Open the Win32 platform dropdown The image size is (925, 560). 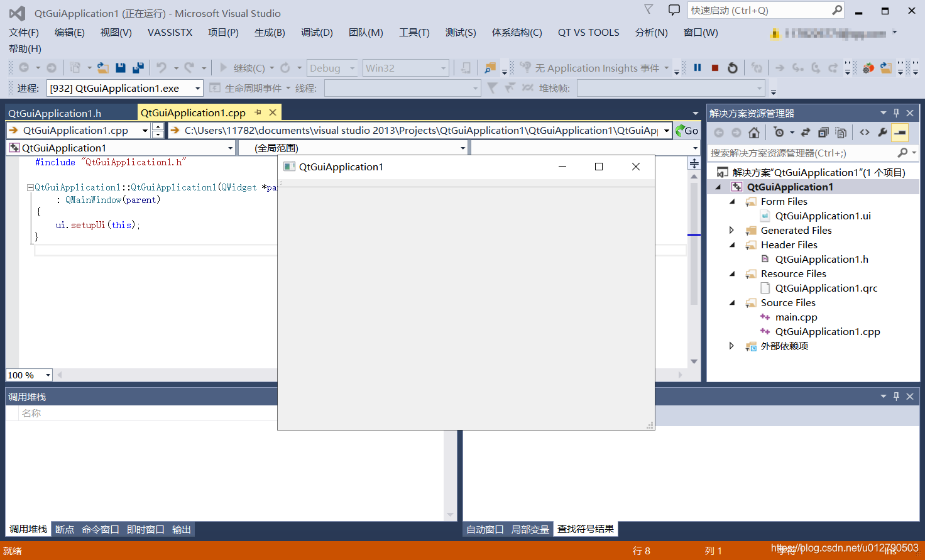[406, 68]
